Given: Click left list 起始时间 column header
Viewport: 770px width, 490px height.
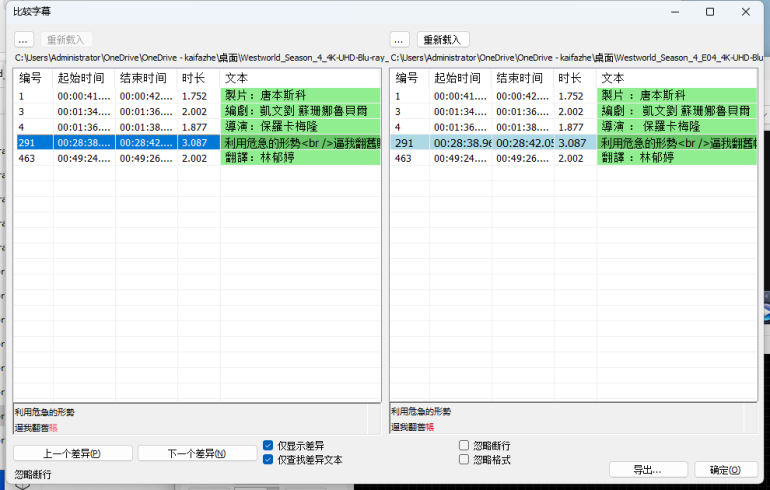Looking at the screenshot, I should (x=84, y=78).
